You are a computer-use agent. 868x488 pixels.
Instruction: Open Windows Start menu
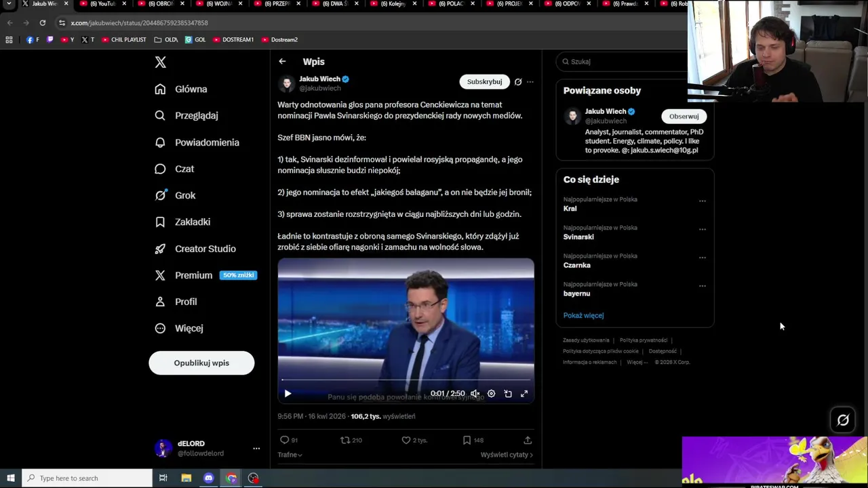[x=11, y=478]
